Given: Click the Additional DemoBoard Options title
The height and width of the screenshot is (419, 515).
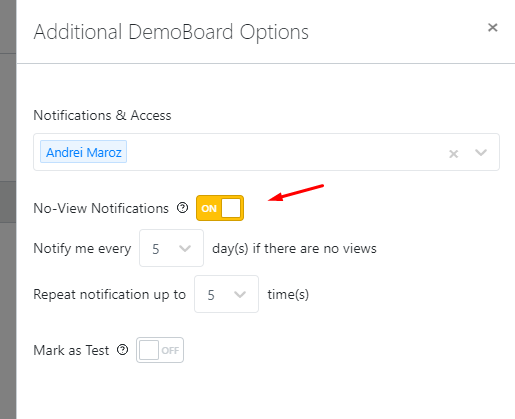Looking at the screenshot, I should point(171,32).
